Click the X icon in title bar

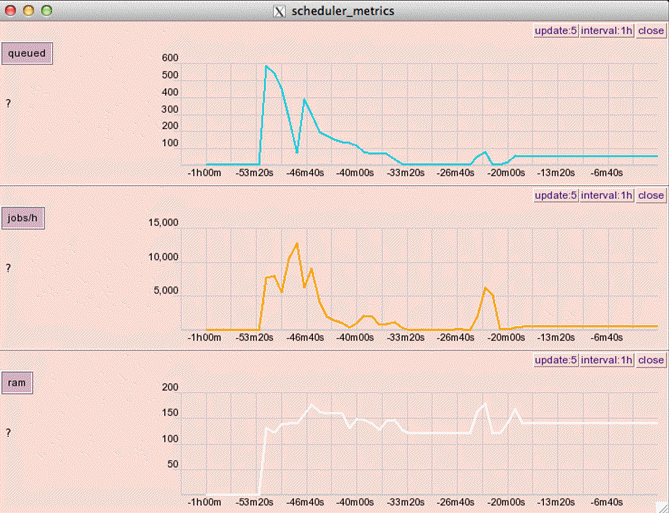pos(279,10)
